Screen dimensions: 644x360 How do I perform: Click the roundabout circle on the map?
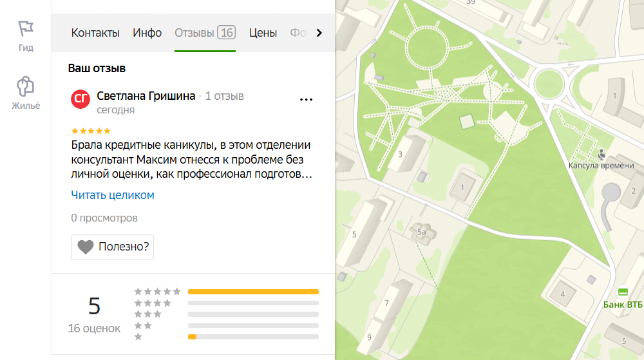[x=549, y=84]
